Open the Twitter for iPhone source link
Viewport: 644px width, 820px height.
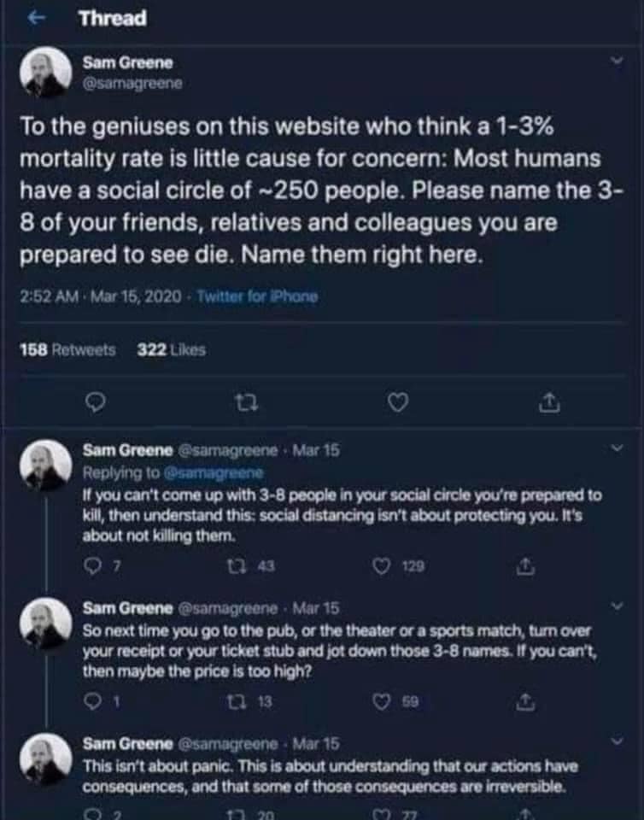pos(257,297)
